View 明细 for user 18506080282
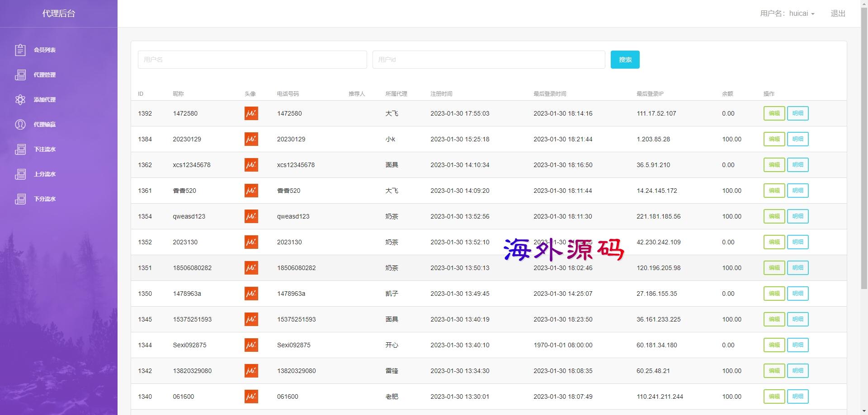The image size is (868, 415). click(798, 268)
